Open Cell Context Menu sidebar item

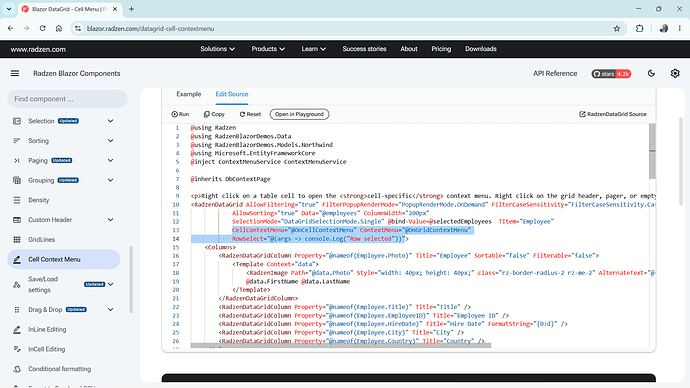point(64,260)
